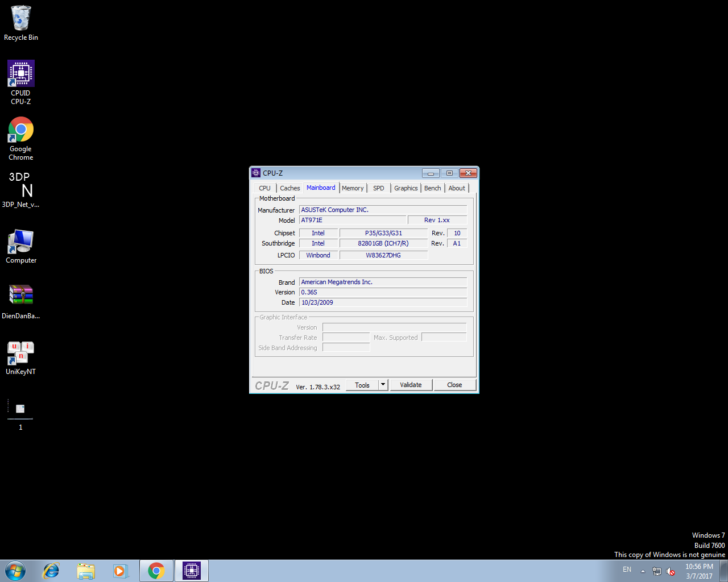The image size is (728, 582).
Task: Launch Internet Explorer from the taskbar
Action: (x=51, y=571)
